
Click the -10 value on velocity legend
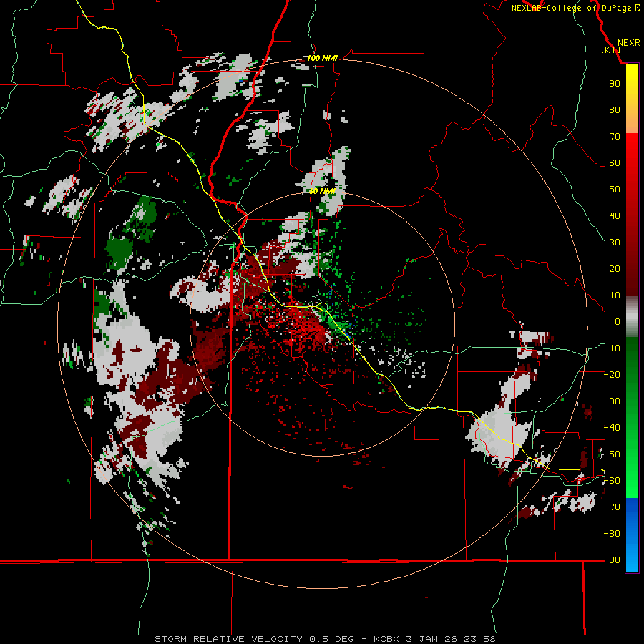pyautogui.click(x=612, y=348)
